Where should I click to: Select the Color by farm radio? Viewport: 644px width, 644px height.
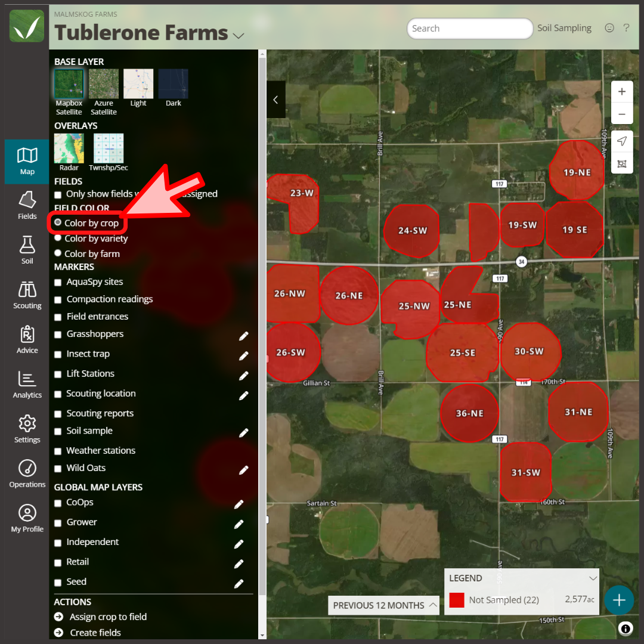58,253
